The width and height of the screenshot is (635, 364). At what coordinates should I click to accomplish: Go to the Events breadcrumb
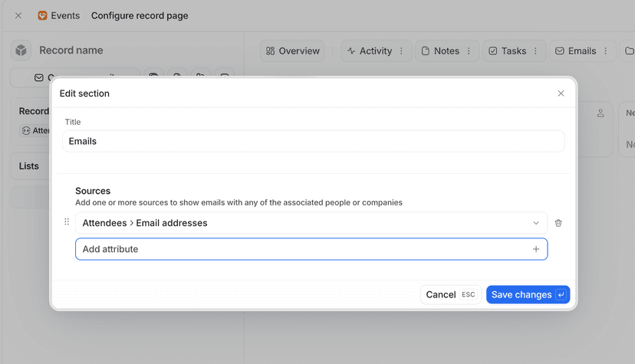(x=59, y=16)
